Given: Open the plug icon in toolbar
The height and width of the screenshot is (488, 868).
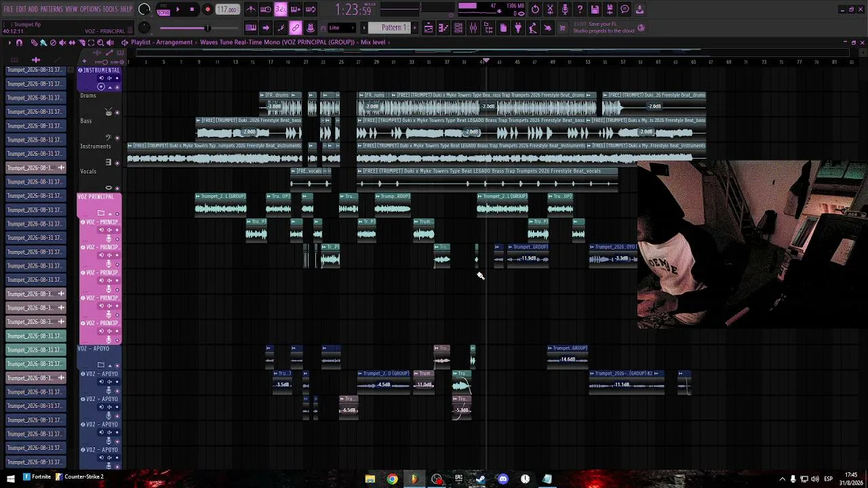Looking at the screenshot, I should click(518, 28).
